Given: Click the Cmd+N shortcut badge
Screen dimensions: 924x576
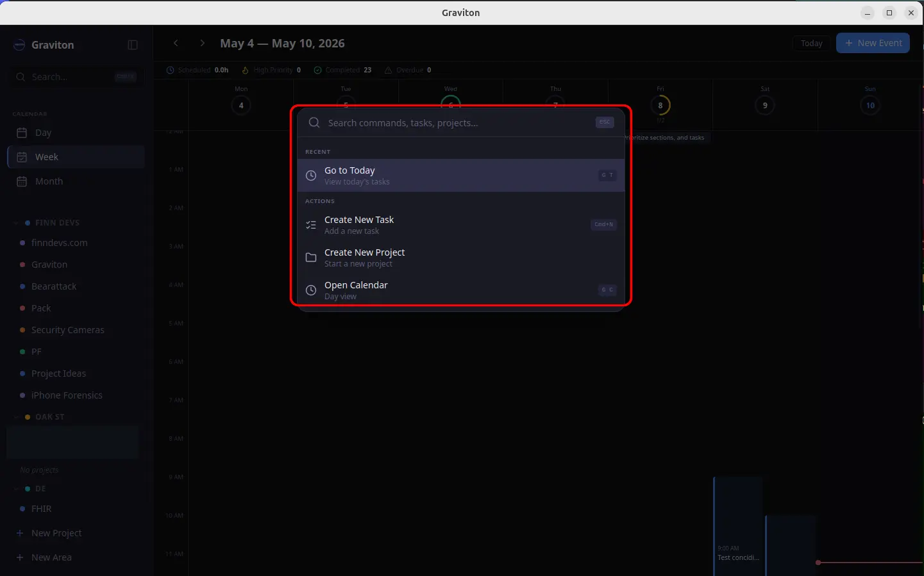Looking at the screenshot, I should tap(603, 224).
